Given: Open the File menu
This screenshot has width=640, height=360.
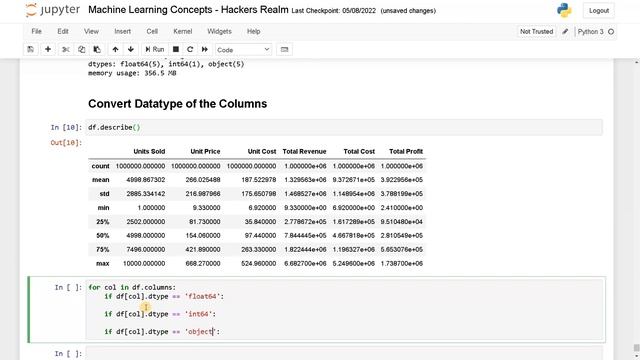Looking at the screenshot, I should 37,31.
